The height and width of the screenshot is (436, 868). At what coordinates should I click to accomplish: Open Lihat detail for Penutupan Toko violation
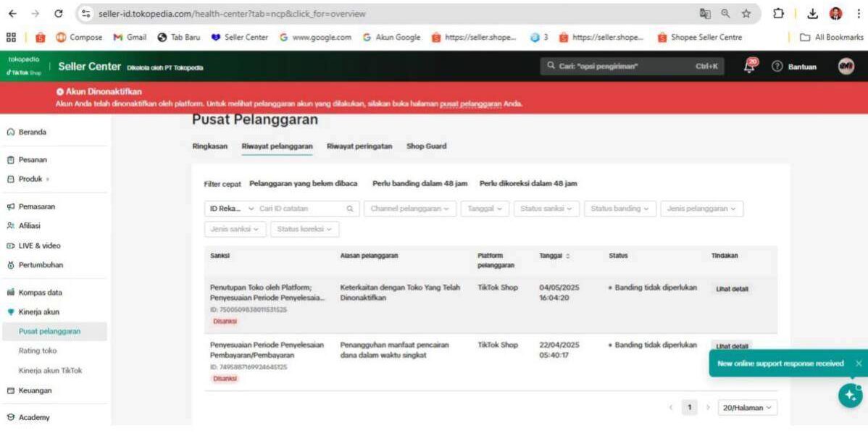732,289
